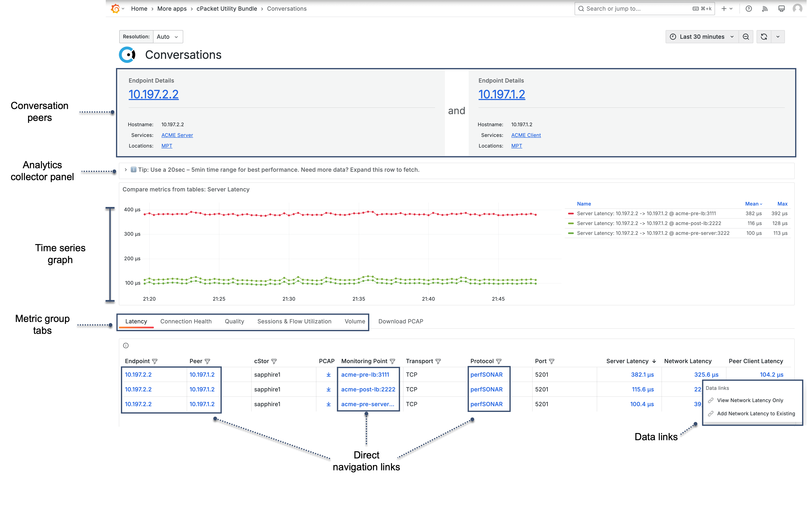Click the red acme-pre-lb legend color swatch

[571, 213]
